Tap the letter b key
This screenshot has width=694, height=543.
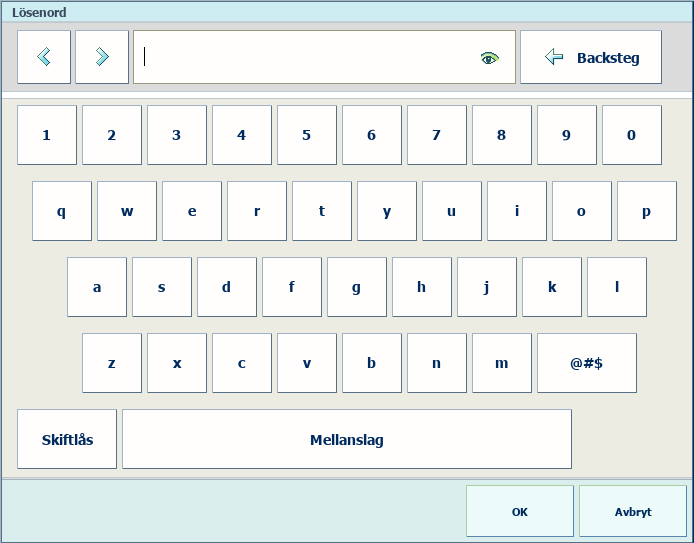click(x=372, y=363)
